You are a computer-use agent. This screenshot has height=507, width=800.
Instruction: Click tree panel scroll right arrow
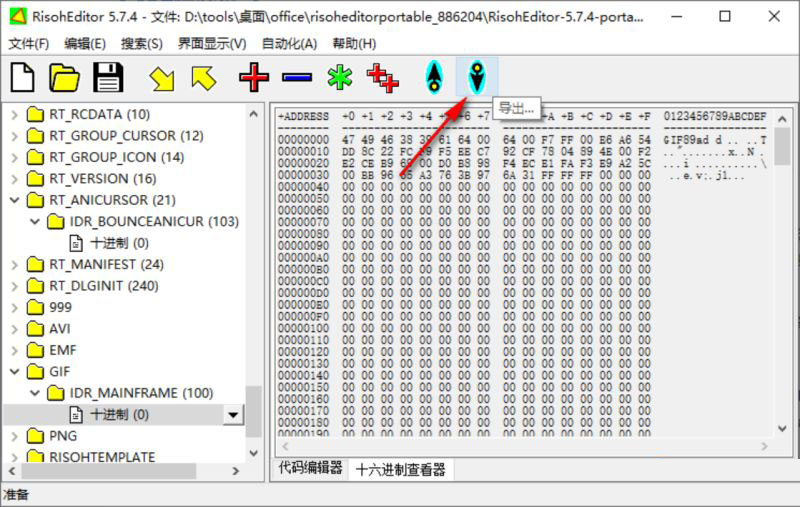click(235, 471)
